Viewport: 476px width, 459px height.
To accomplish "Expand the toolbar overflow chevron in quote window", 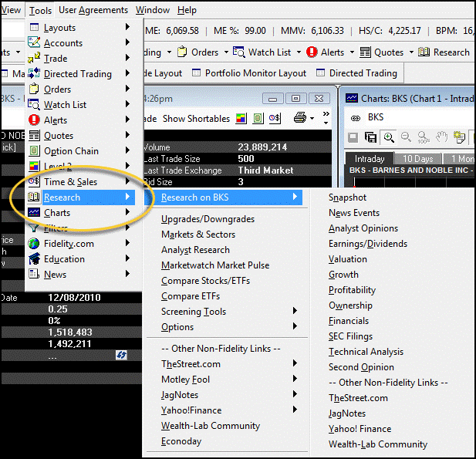I will click(326, 118).
